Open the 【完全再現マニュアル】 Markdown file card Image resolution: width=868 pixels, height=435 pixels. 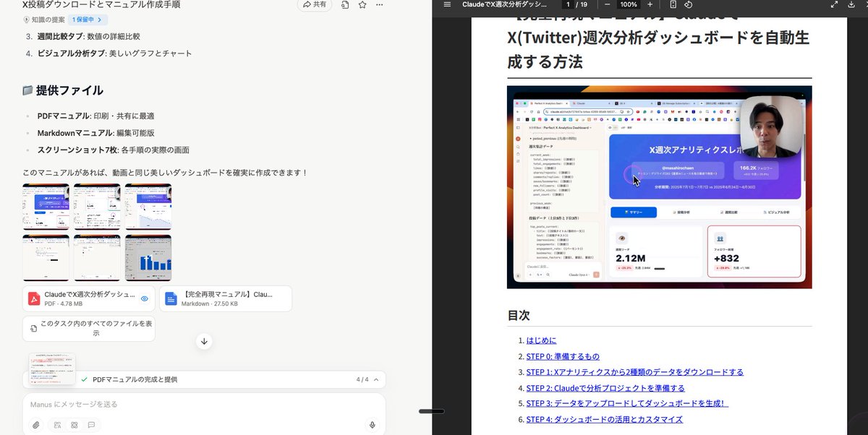(x=226, y=298)
